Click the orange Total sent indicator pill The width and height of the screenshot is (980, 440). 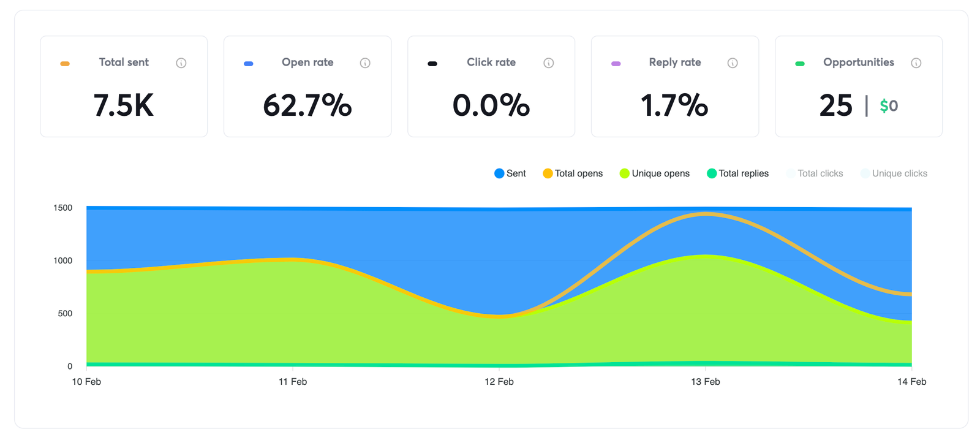coord(65,64)
